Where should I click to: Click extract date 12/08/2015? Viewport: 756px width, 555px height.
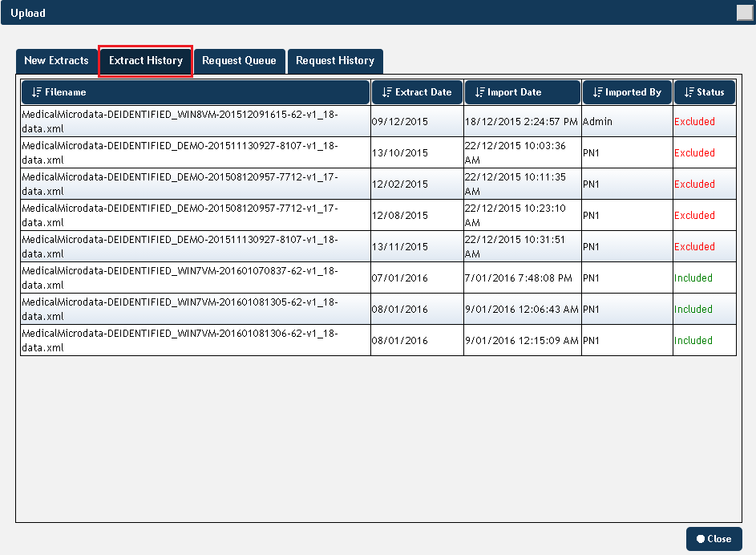coord(400,216)
